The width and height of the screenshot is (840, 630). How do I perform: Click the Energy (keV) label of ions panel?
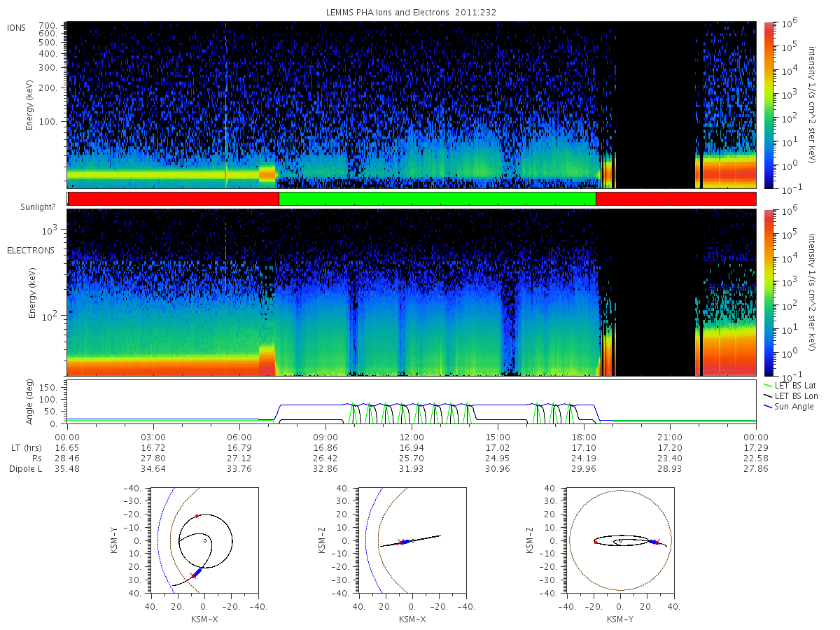(x=31, y=106)
